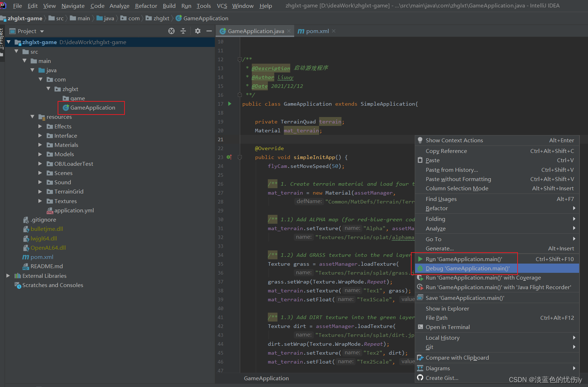Collapse the resources folder node
The image size is (588, 387).
click(32, 117)
